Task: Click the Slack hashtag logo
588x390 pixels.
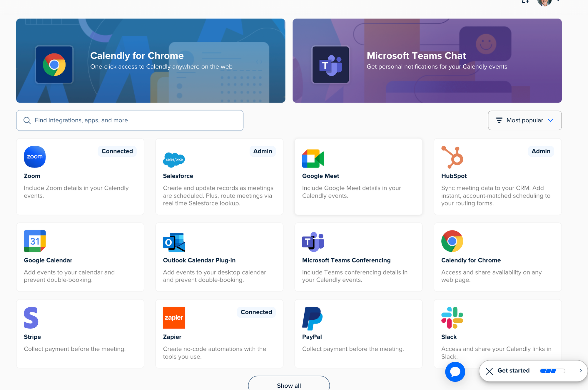Action: tap(452, 318)
